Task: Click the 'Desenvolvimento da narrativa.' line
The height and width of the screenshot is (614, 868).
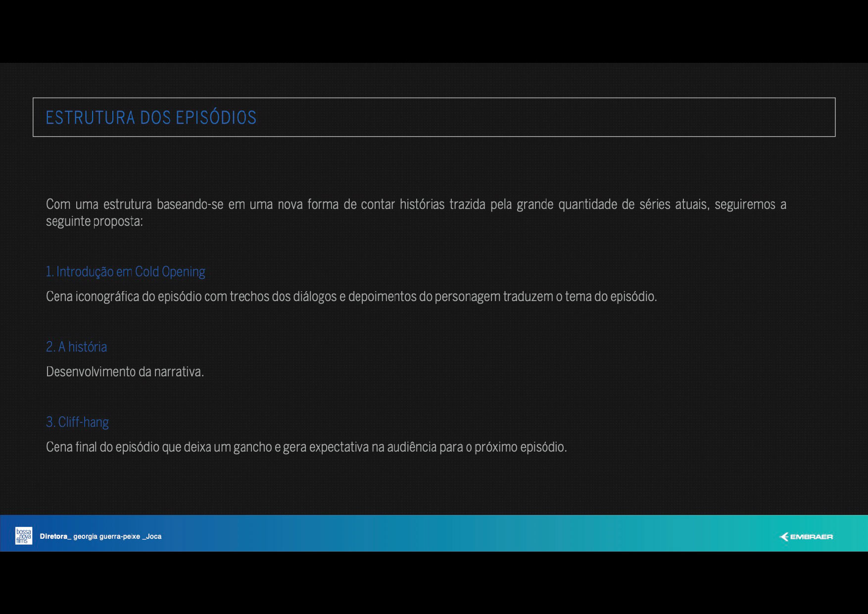Action: click(x=125, y=372)
